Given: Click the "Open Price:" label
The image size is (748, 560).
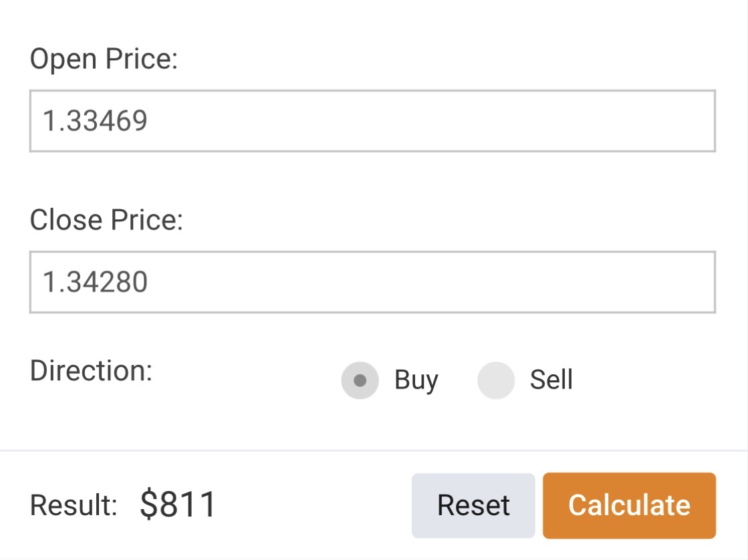Looking at the screenshot, I should [104, 60].
